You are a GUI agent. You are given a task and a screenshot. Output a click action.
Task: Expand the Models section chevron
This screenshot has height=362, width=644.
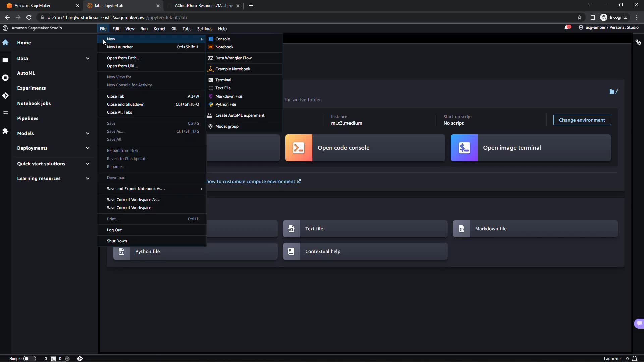(88, 133)
